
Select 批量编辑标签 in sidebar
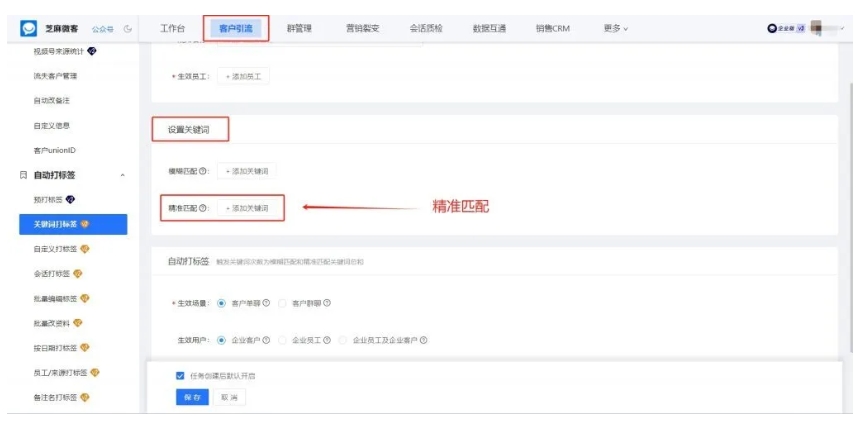[x=55, y=298]
